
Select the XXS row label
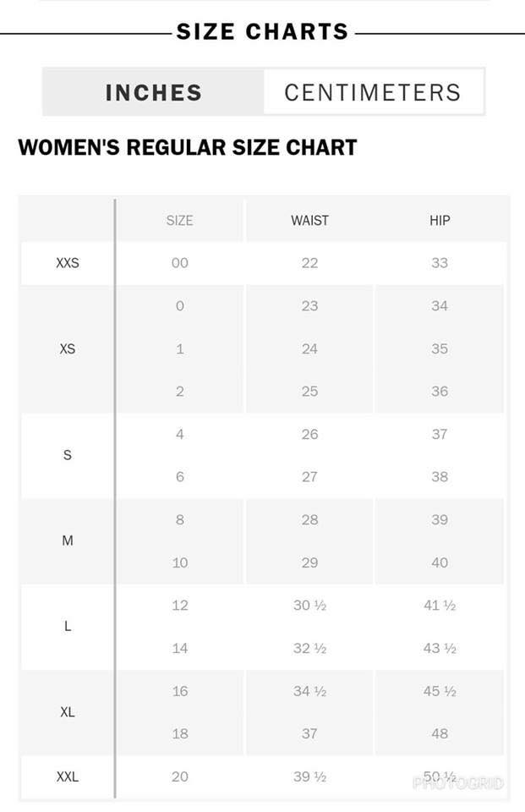pyautogui.click(x=68, y=262)
